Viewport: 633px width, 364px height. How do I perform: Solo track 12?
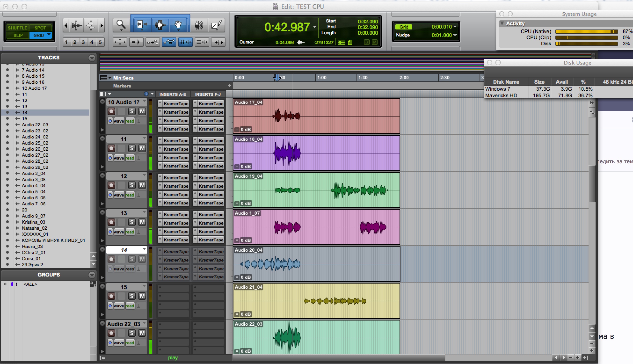pyautogui.click(x=132, y=185)
